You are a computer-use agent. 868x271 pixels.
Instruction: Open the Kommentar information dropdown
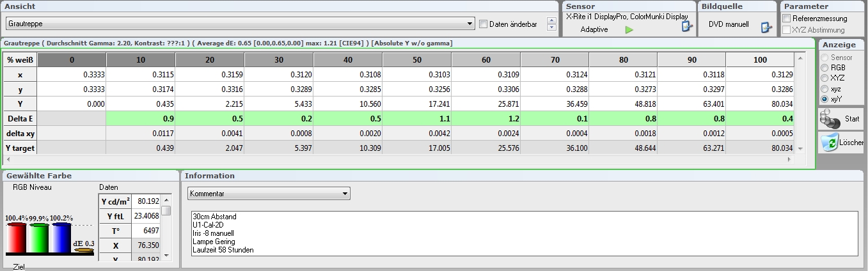click(269, 193)
